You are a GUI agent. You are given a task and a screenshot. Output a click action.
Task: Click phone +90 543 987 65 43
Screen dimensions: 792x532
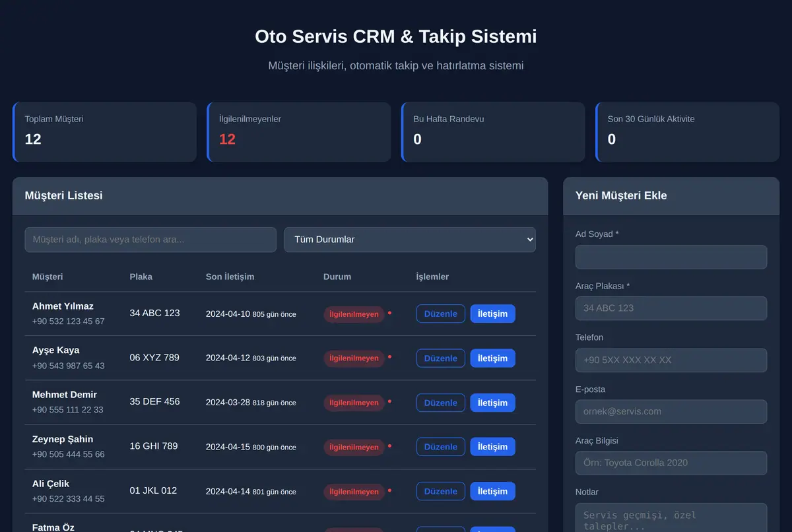(69, 366)
